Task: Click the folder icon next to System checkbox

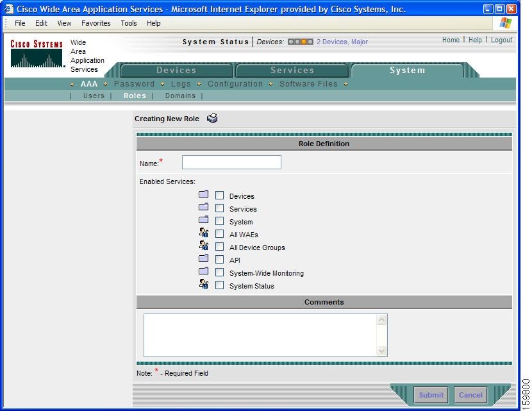Action: [x=203, y=220]
